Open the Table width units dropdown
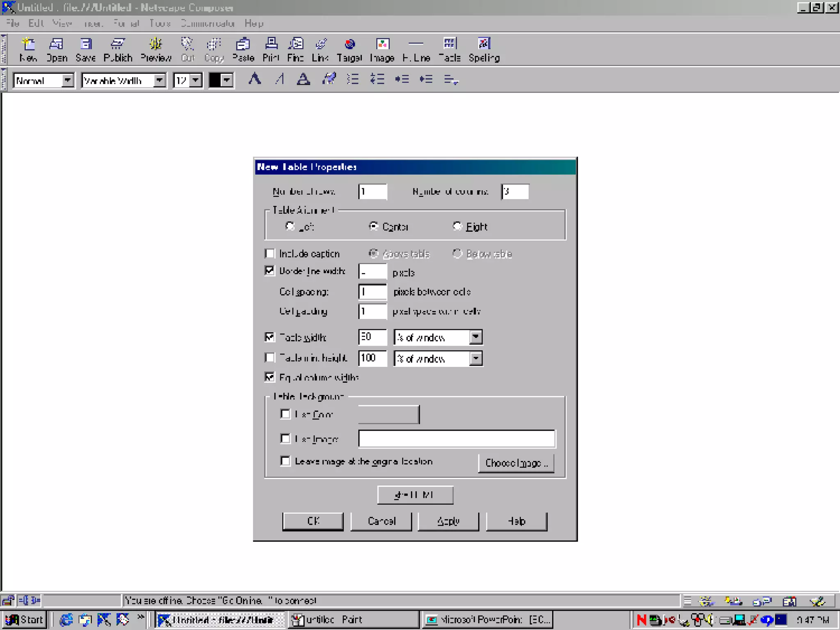Viewport: 840px width, 630px height. [x=476, y=337]
